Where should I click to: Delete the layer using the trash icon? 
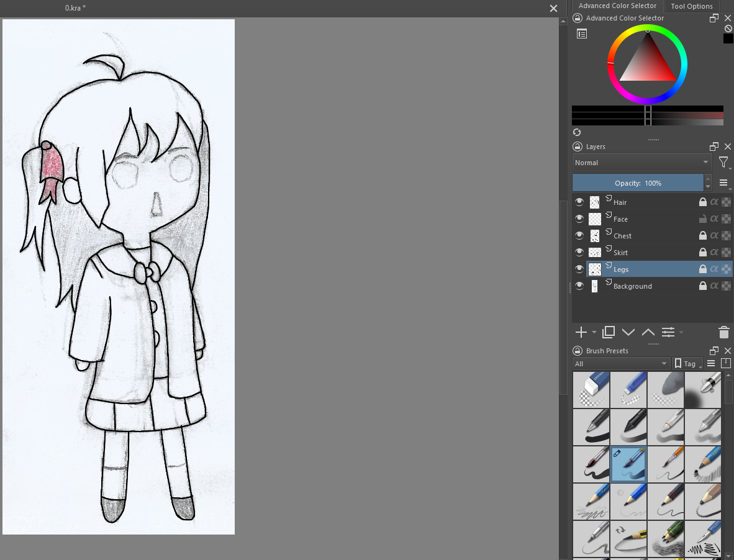tap(723, 332)
